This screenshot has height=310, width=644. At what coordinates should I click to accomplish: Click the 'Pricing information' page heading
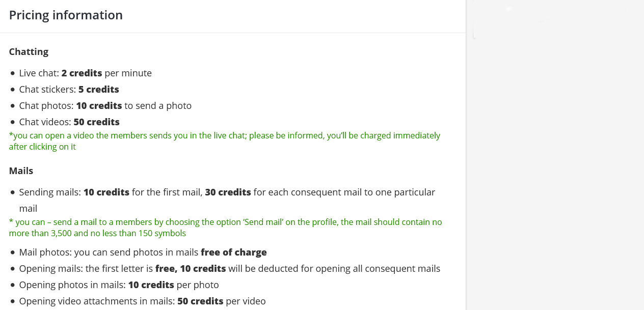pos(66,15)
